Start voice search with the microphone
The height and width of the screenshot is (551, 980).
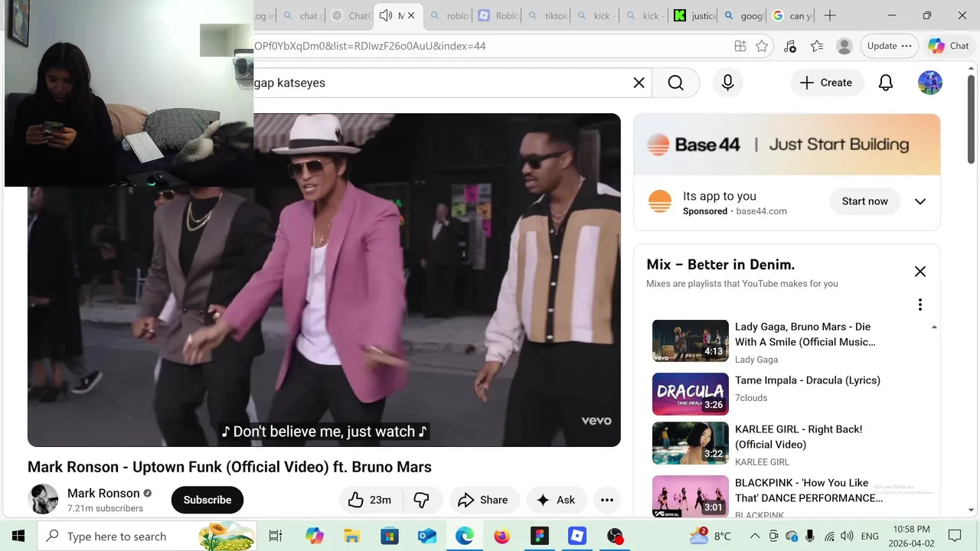[x=727, y=83]
